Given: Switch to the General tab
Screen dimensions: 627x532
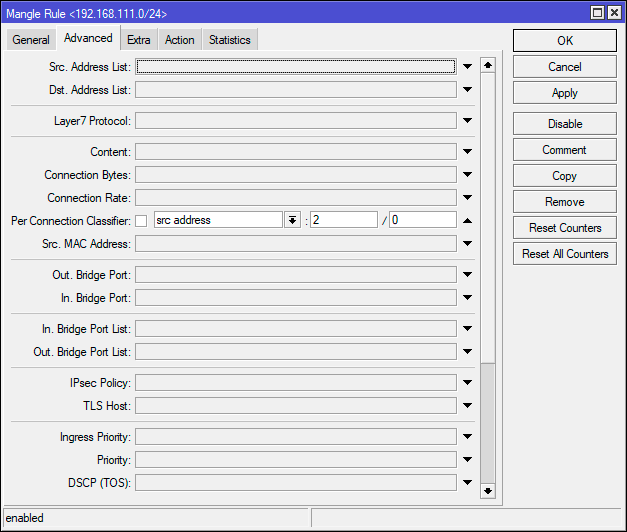Looking at the screenshot, I should tap(31, 40).
